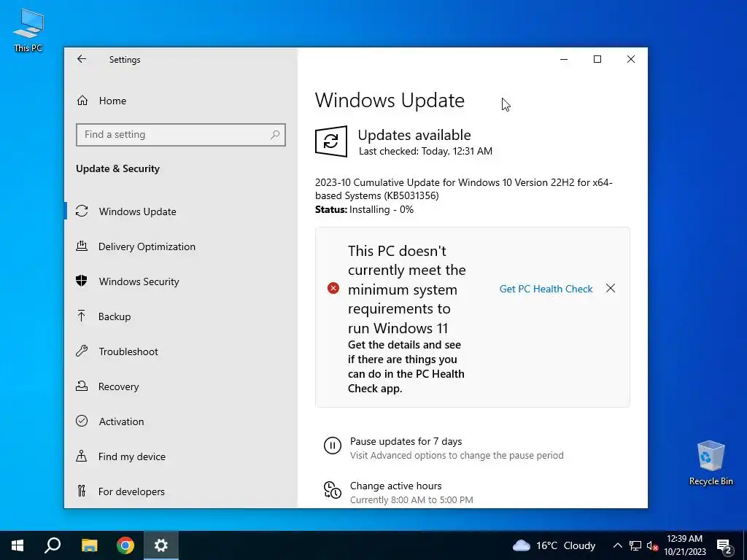Maximize the Settings window

point(597,59)
